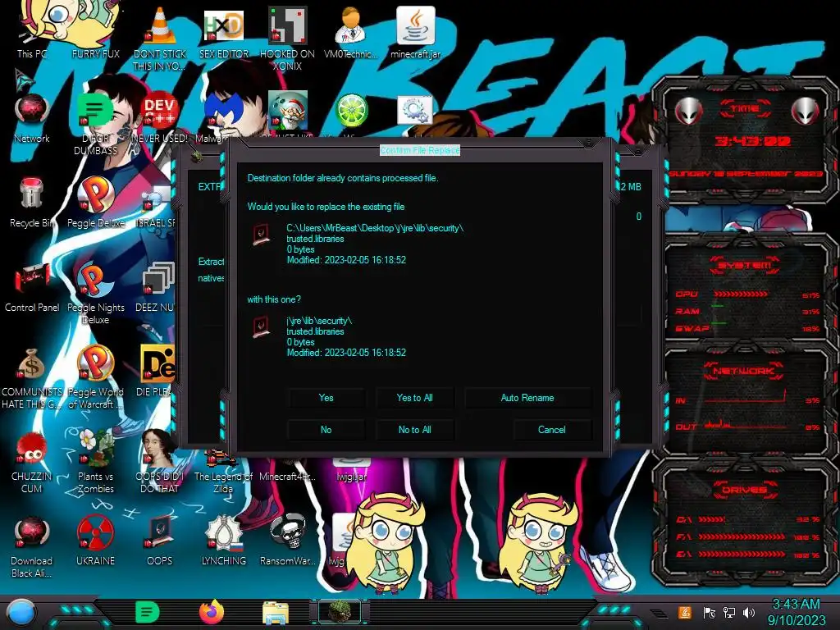The image size is (840, 630).
Task: Open the HOOKED ON XONIX game icon
Action: click(287, 25)
